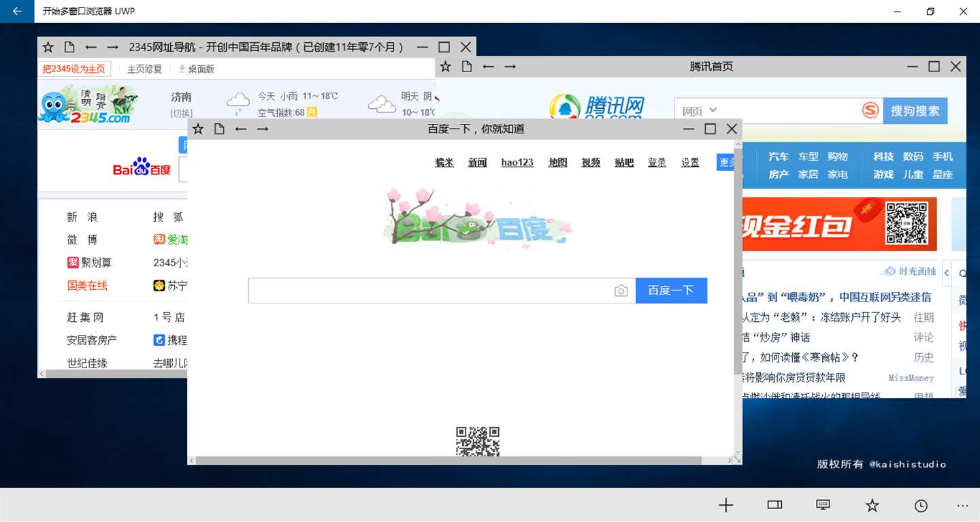Go back in Baidu window
Image resolution: width=980 pixels, height=522 pixels.
coord(241,129)
